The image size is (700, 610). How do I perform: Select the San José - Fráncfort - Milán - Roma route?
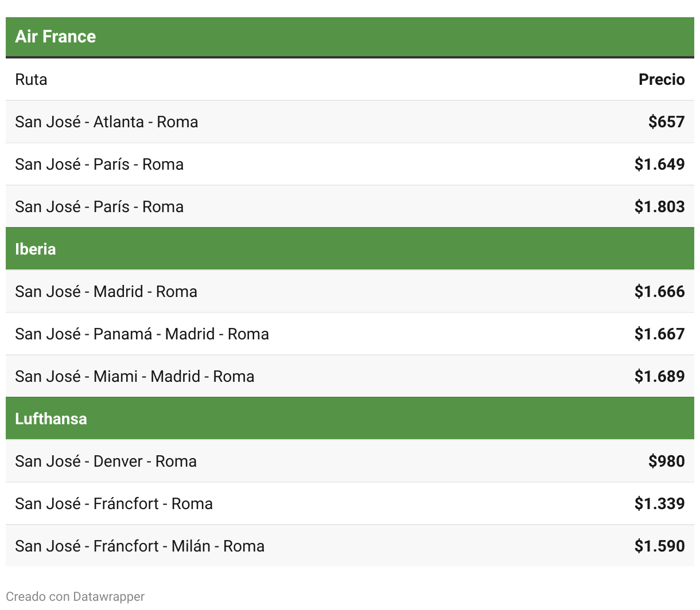[140, 546]
